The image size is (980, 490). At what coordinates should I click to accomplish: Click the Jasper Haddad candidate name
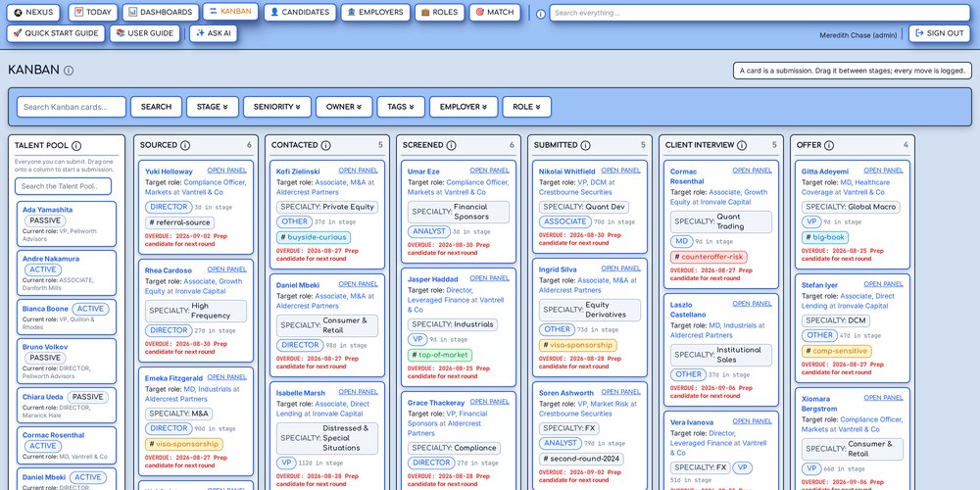(x=432, y=279)
